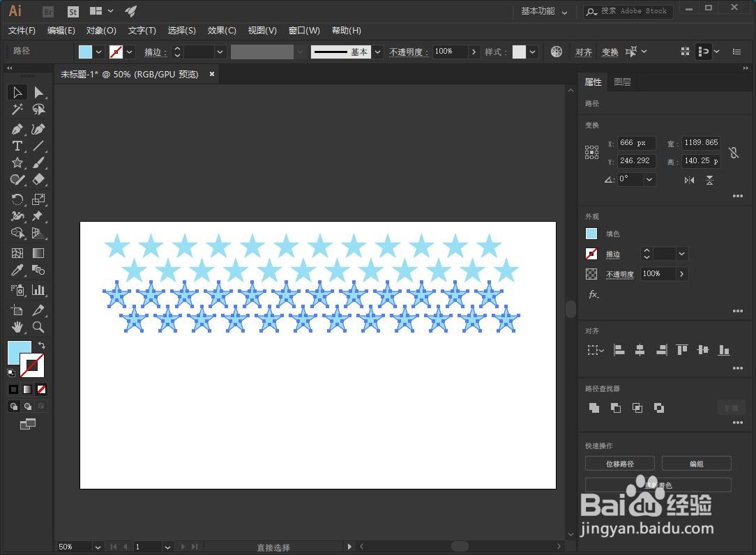Choose the reference point locator grid
The height and width of the screenshot is (555, 756).
pos(591,153)
